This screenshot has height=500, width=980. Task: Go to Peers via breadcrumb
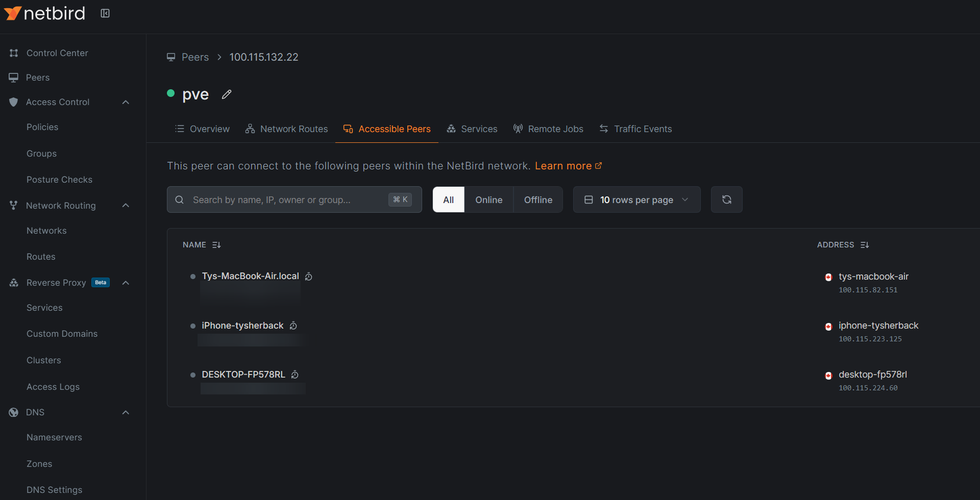195,57
